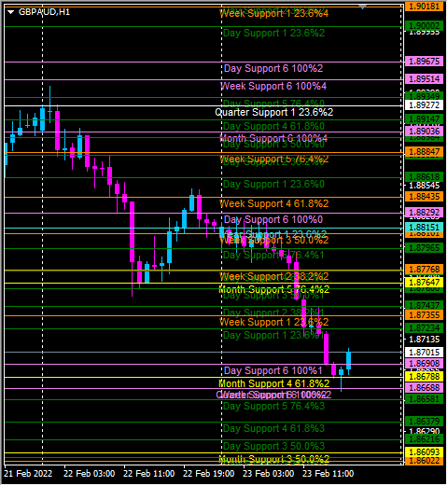Open the chart menu arrow beside GBPAUD,H1

pos(11,12)
